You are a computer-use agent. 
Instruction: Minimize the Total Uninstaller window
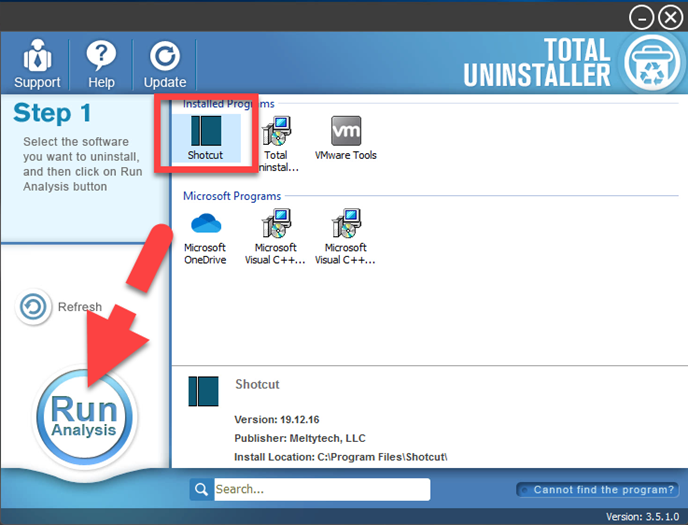coord(641,18)
